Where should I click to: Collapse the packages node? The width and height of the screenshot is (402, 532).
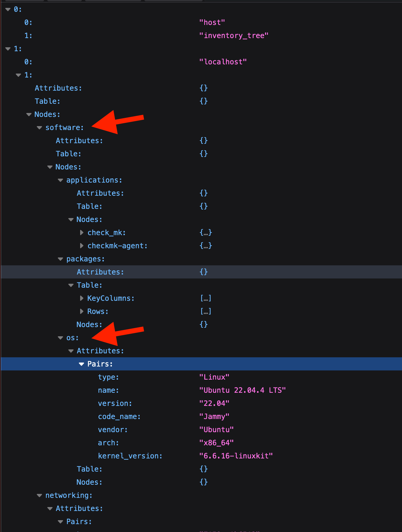[x=60, y=259]
